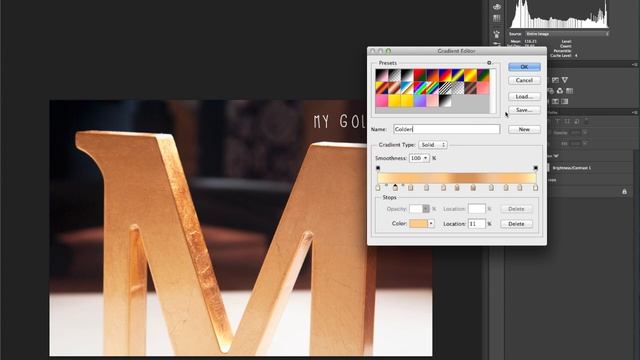Click the Load... button
640x360 pixels.
tap(524, 97)
